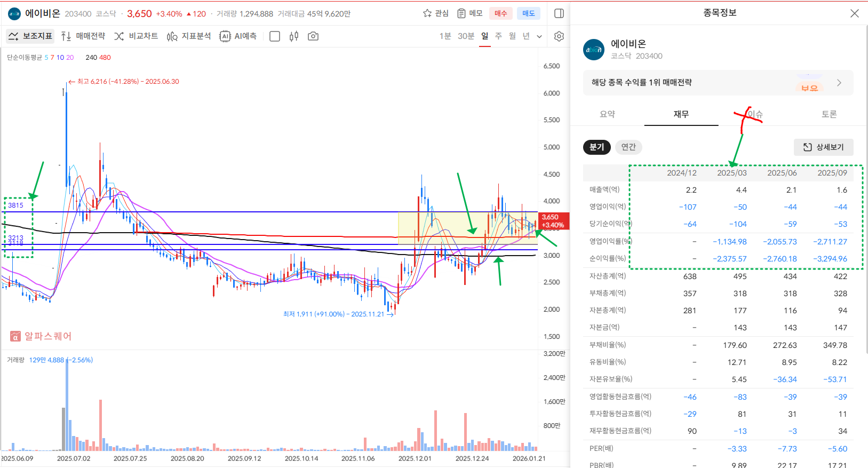
Task: Select 월 monthly chart interval
Action: click(x=512, y=36)
